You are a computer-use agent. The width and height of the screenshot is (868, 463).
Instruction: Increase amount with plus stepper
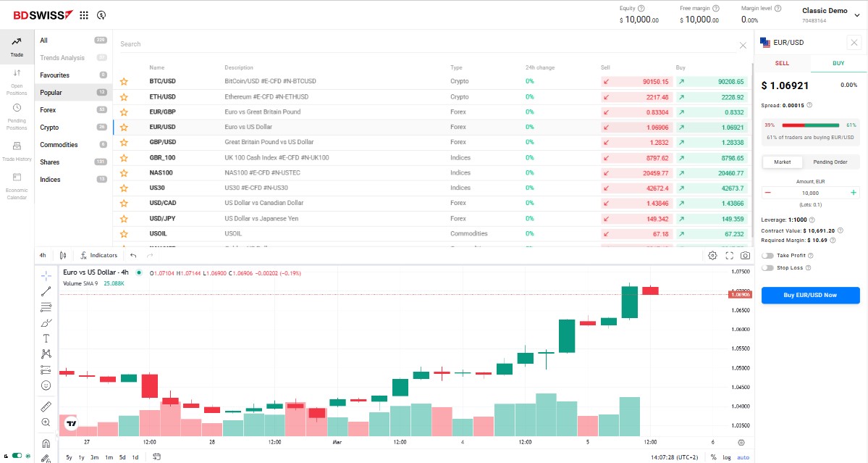coord(853,193)
